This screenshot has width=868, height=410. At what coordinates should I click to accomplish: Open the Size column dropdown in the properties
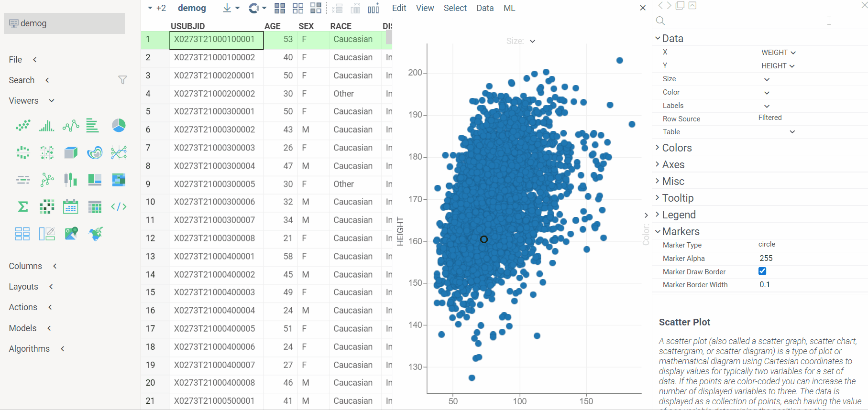(x=767, y=79)
